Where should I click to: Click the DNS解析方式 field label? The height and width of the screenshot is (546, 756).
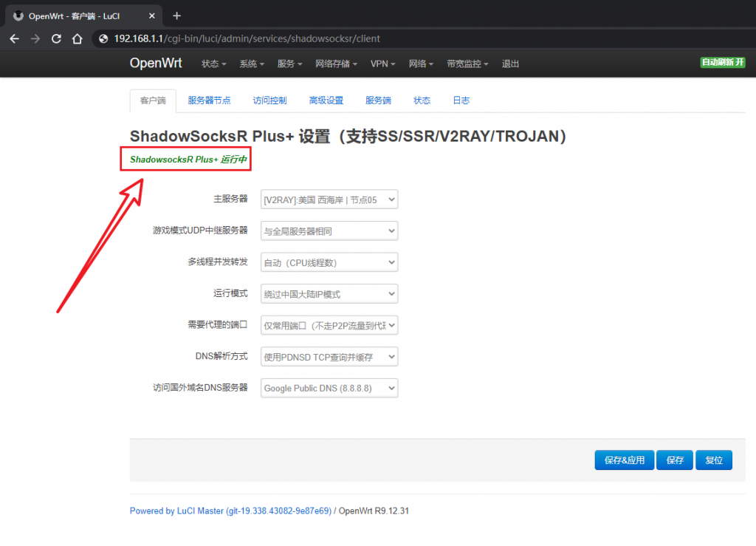221,356
